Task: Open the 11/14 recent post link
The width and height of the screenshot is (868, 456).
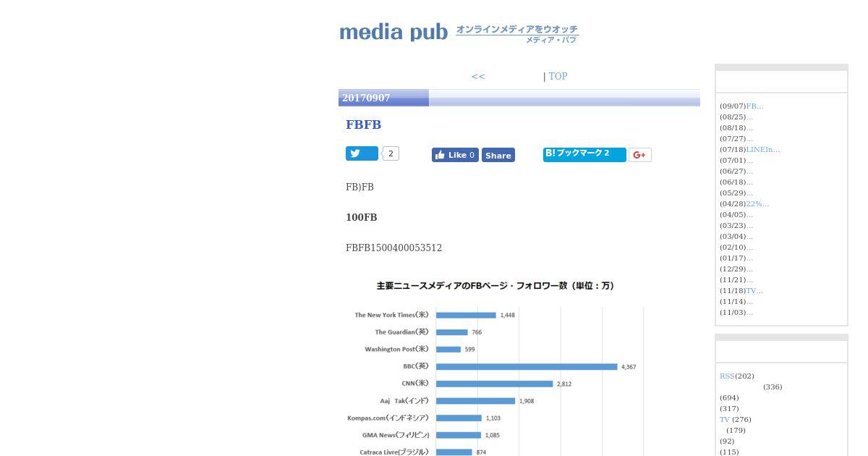Action: pos(749,301)
